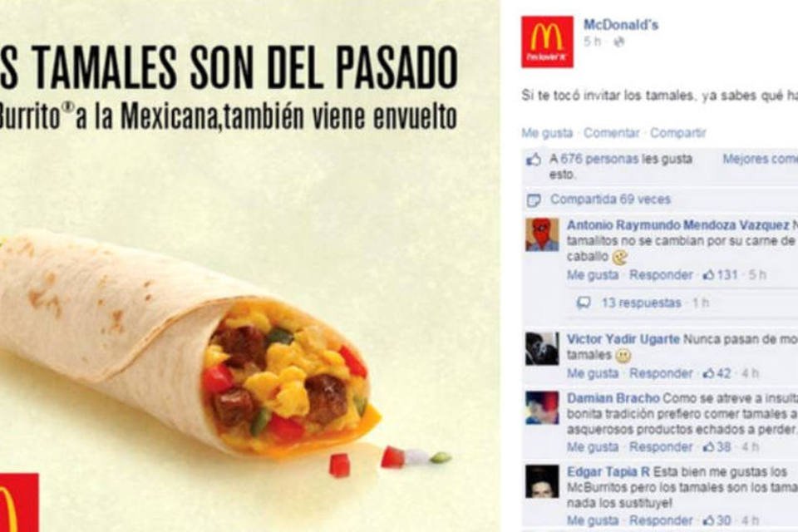Click Responder on Victor Yadir Ugarte's comment
The height and width of the screenshot is (532, 798).
pos(661,373)
